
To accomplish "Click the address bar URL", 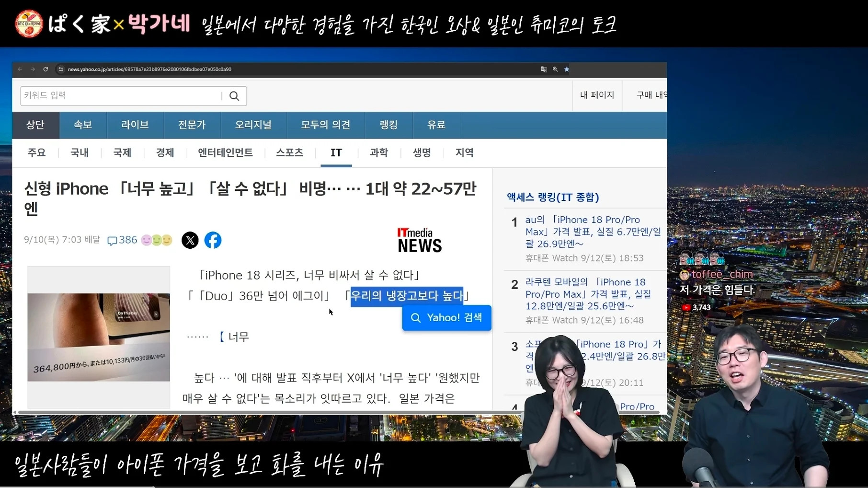I will click(x=149, y=70).
